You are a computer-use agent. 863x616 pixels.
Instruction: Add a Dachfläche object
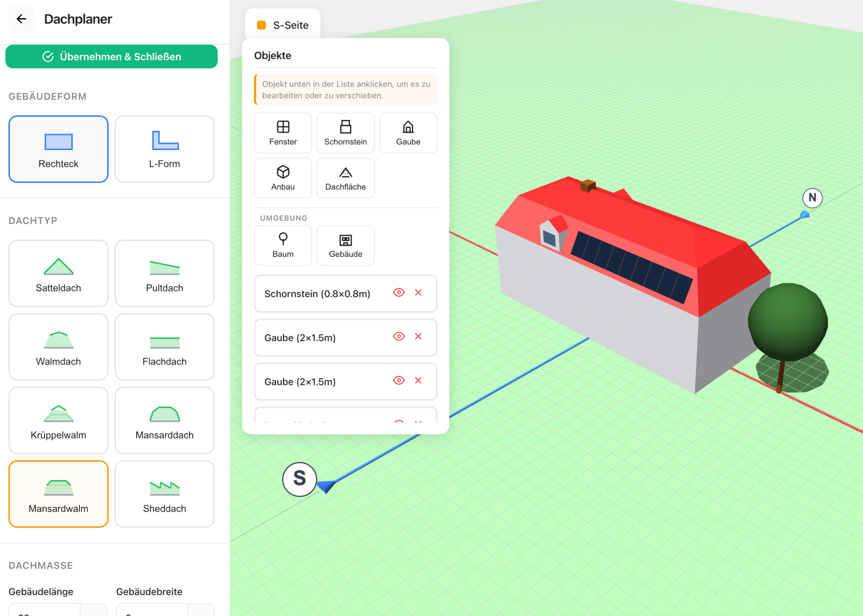[x=345, y=178]
